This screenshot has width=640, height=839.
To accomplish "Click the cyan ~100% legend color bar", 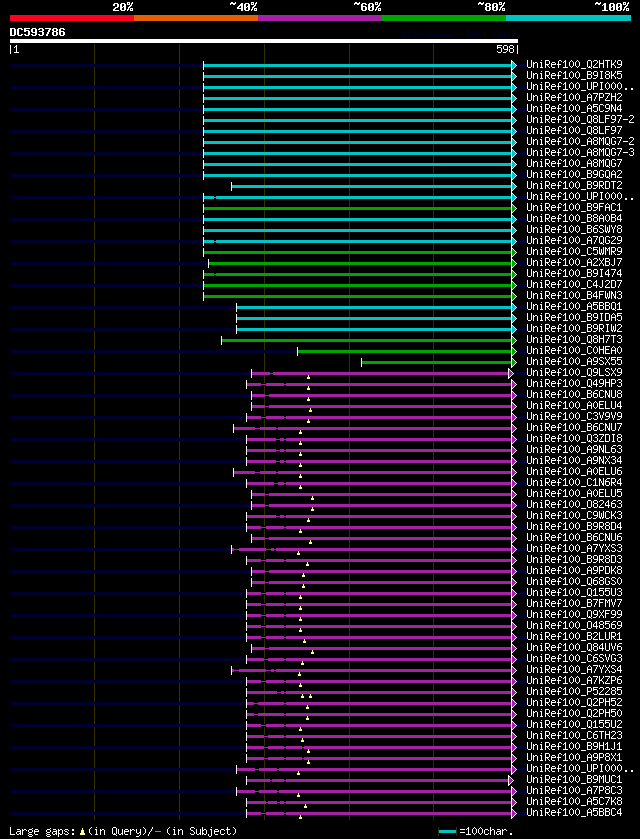I will point(568,18).
